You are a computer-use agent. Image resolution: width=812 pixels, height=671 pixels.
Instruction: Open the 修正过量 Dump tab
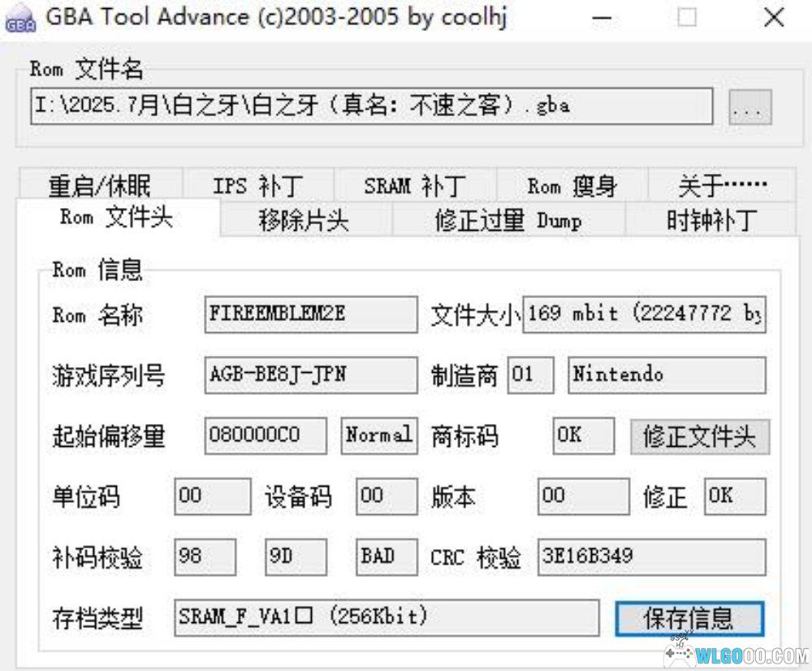tap(508, 220)
